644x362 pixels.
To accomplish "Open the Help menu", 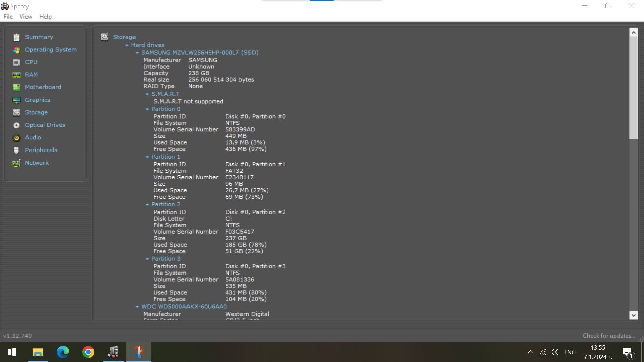I will click(x=45, y=17).
